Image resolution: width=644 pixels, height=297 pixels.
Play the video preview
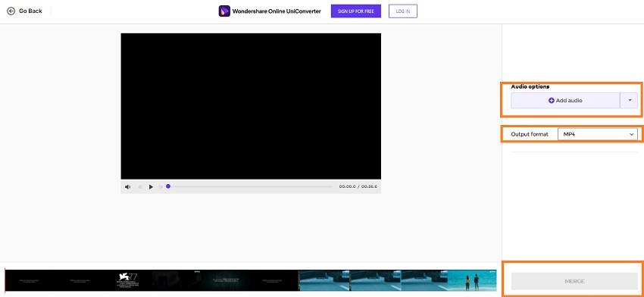click(x=151, y=187)
